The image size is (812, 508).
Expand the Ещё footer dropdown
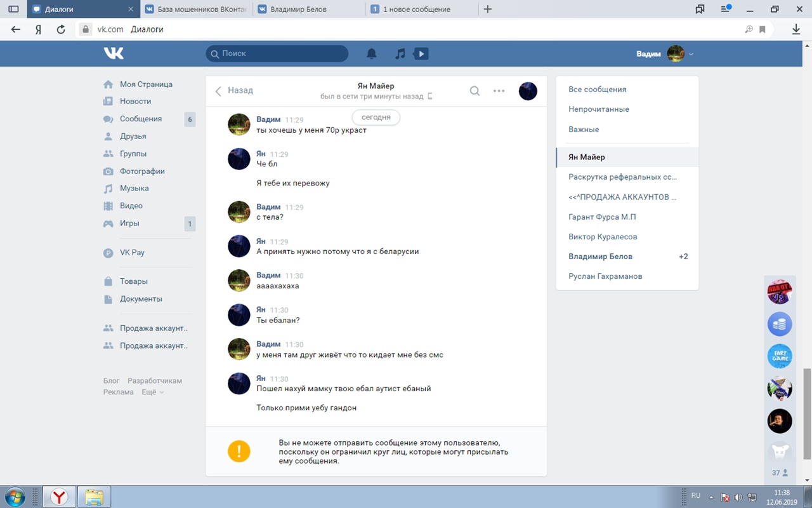[x=153, y=392]
